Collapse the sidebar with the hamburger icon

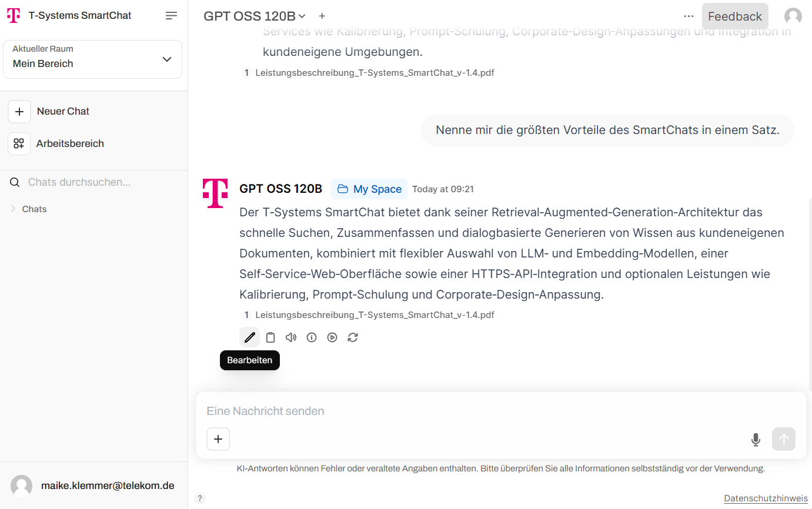(171, 16)
